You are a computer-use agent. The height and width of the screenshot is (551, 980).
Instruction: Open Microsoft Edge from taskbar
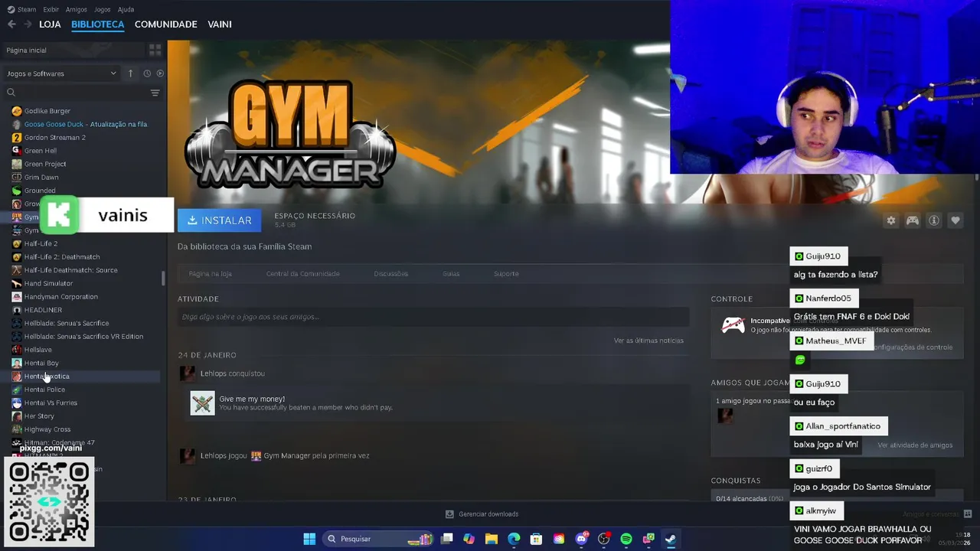point(514,539)
